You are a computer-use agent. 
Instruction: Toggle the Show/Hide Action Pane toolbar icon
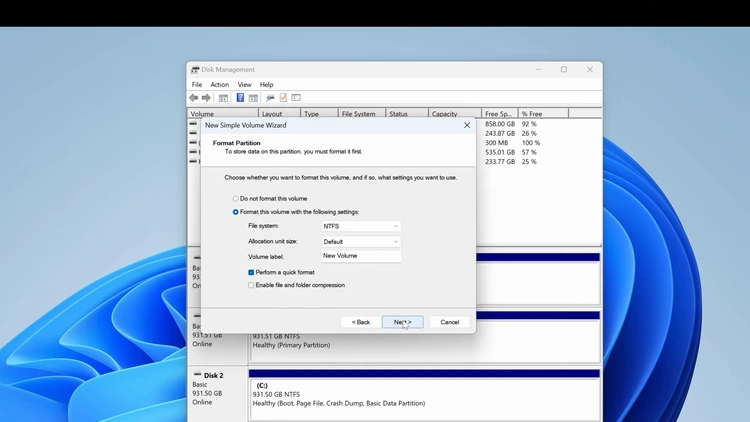click(253, 98)
